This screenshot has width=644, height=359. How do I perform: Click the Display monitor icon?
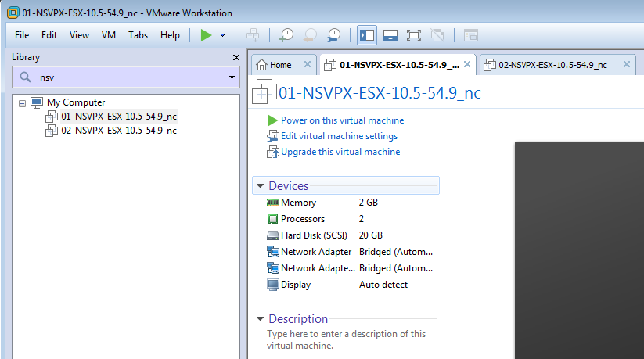pos(273,285)
